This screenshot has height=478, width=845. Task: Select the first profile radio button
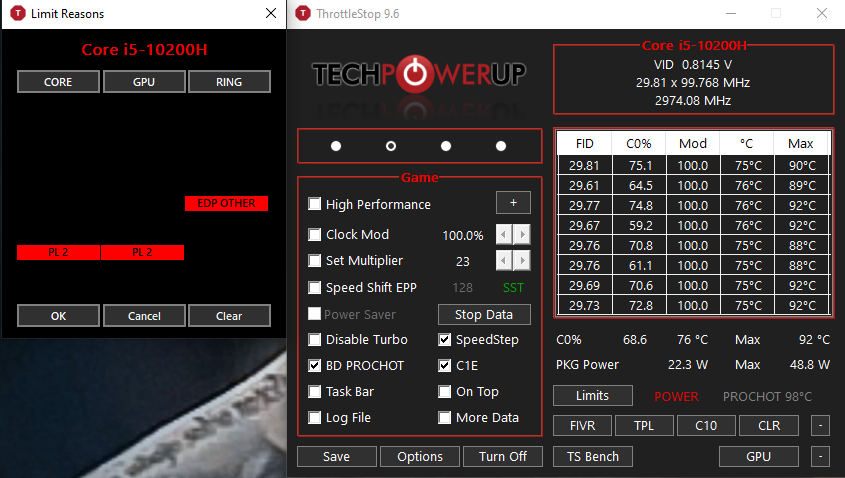336,146
